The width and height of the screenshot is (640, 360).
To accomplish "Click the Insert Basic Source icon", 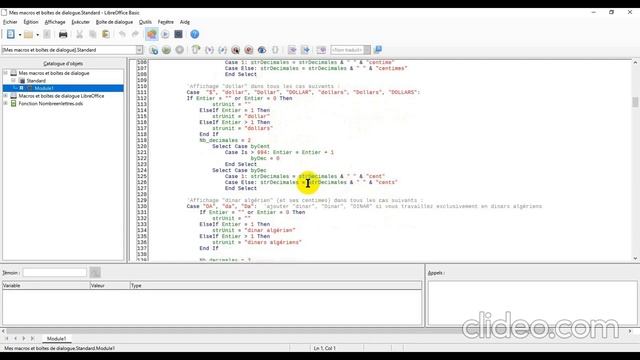I will click(x=292, y=50).
